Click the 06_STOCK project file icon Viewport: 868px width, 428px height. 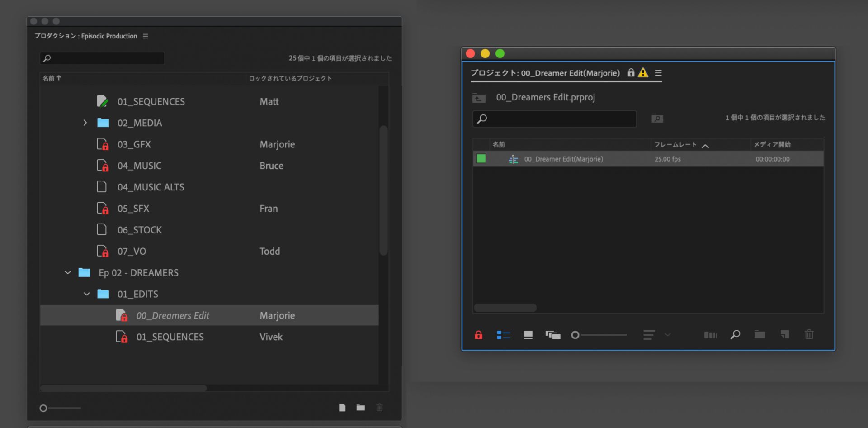pyautogui.click(x=102, y=230)
